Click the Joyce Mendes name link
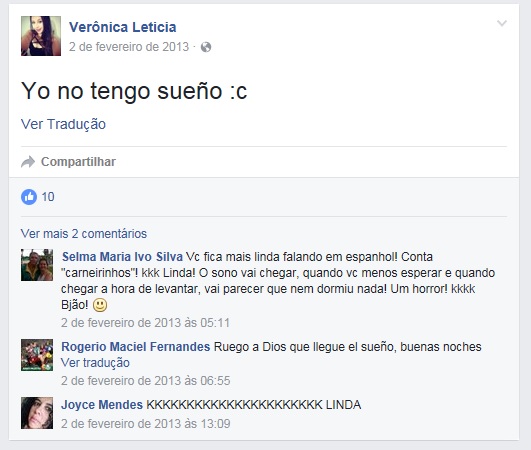This screenshot has width=531, height=450. click(x=102, y=405)
